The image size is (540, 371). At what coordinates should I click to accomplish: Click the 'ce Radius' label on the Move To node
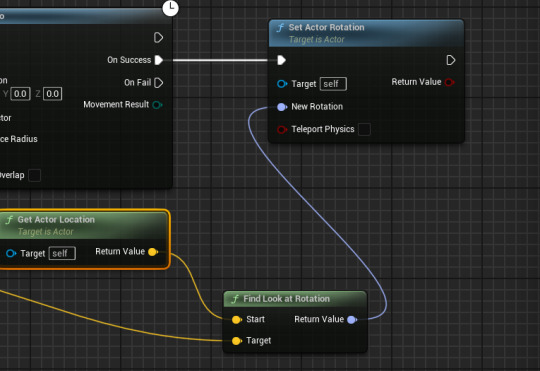tap(19, 139)
